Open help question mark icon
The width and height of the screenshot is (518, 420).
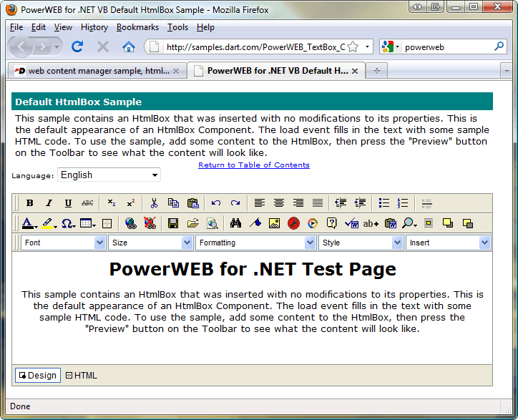pyautogui.click(x=332, y=223)
